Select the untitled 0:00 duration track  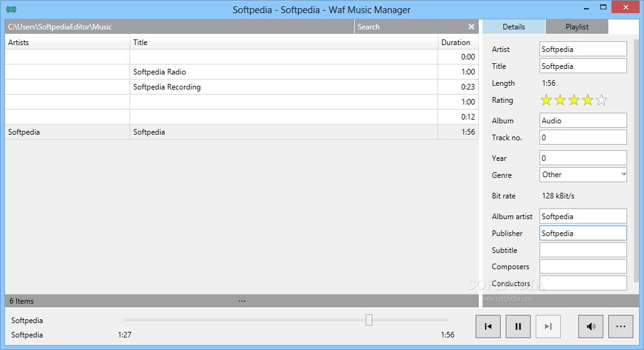(x=242, y=57)
